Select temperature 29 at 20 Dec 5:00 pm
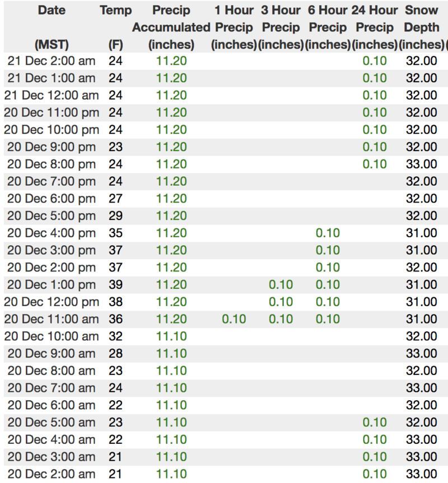 pos(115,216)
